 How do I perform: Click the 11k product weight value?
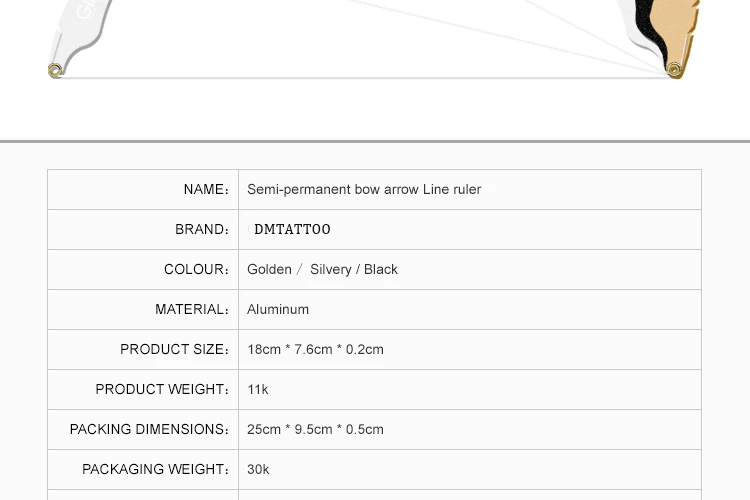pos(258,389)
